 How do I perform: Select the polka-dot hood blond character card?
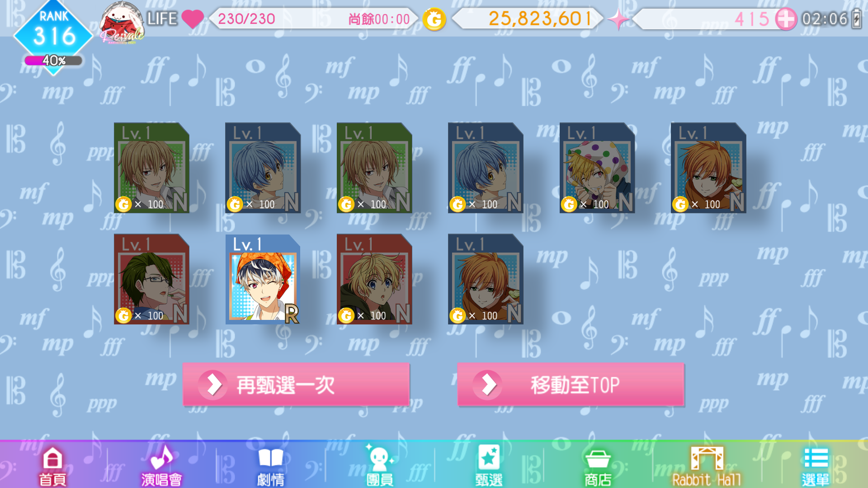pyautogui.click(x=597, y=168)
